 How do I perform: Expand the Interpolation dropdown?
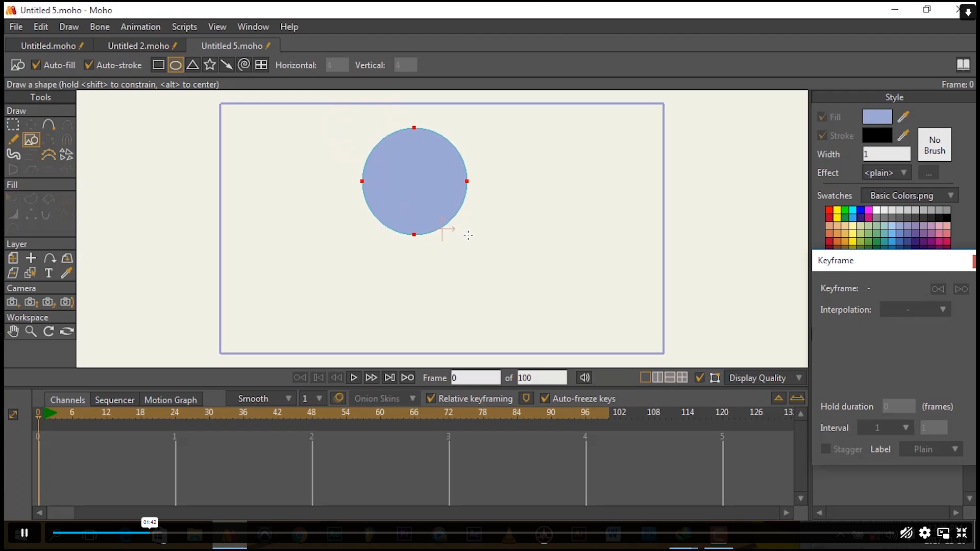944,310
